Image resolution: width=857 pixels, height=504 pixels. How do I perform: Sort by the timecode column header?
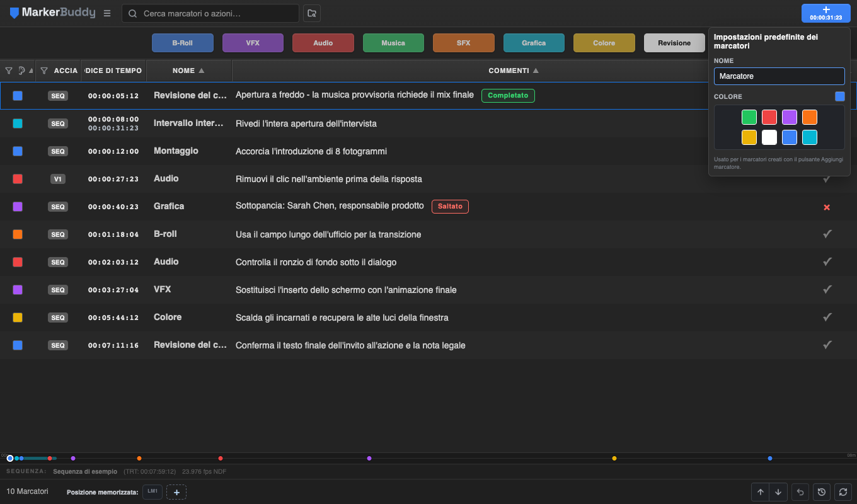(114, 71)
